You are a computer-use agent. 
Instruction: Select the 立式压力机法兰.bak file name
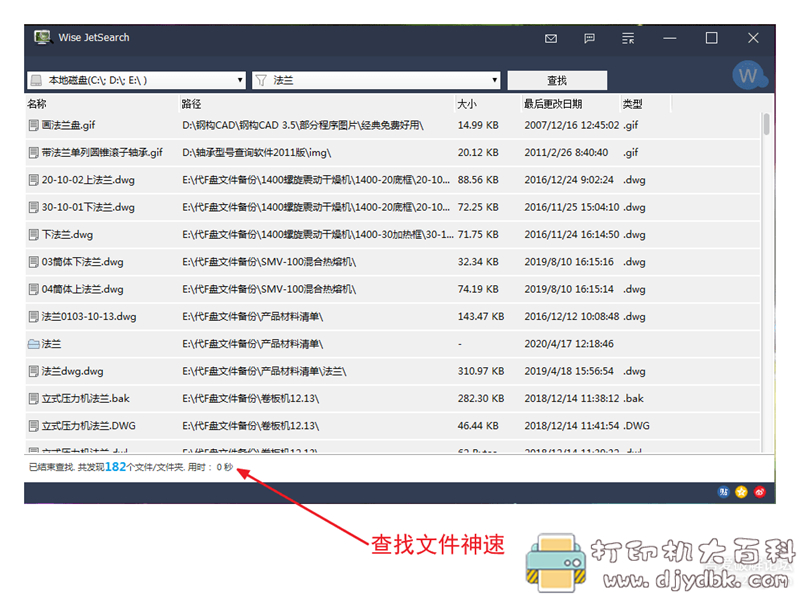click(x=86, y=399)
